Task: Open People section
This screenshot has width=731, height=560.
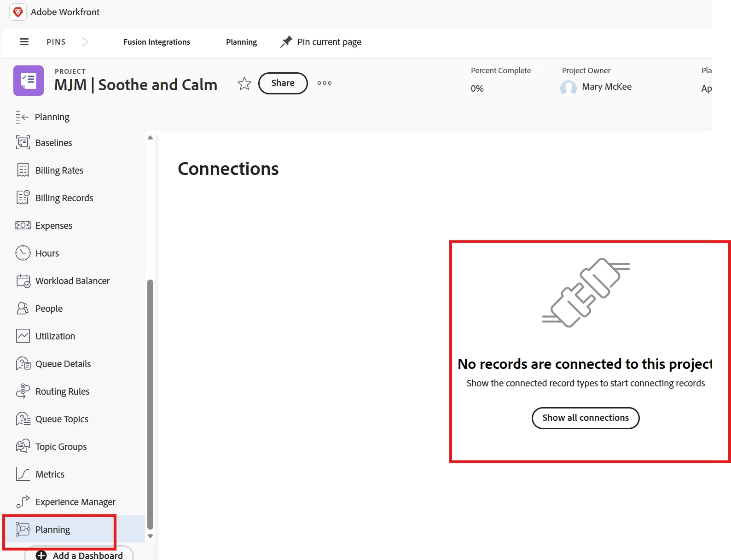Action: (x=49, y=309)
